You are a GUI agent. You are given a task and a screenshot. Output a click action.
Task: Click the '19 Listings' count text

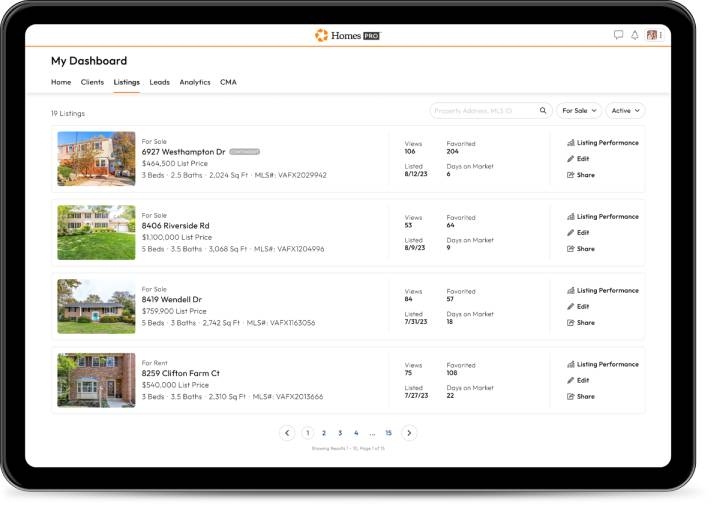68,113
